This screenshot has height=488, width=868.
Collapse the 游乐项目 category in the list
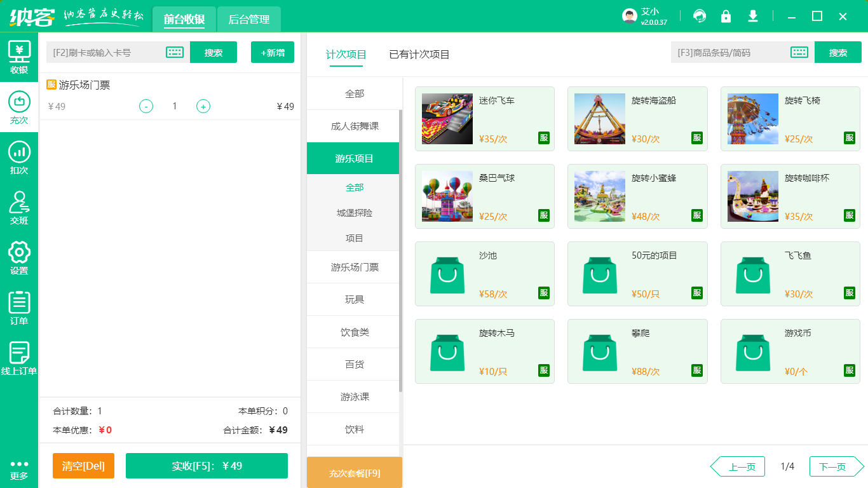click(353, 158)
